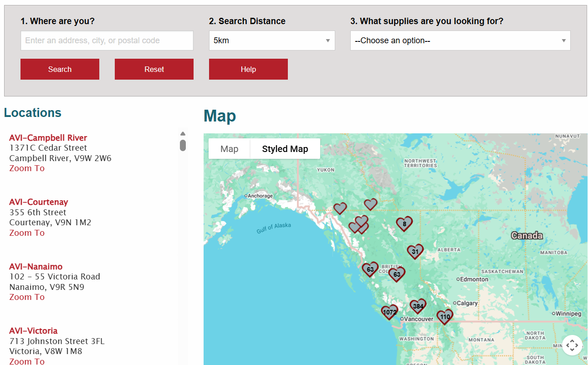The image size is (588, 365).
Task: Click the Locations list scrollbar thumb
Action: tap(183, 145)
